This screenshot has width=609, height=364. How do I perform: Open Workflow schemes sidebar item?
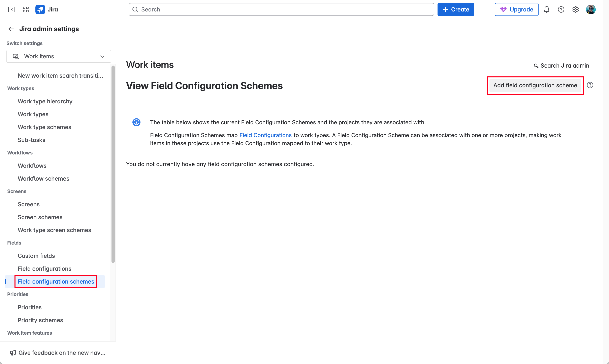[x=43, y=179]
